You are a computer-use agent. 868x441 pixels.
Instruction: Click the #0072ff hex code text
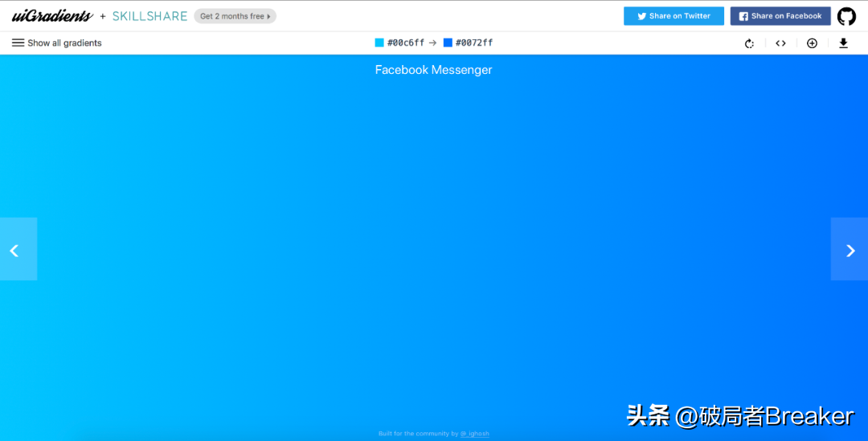(x=474, y=43)
